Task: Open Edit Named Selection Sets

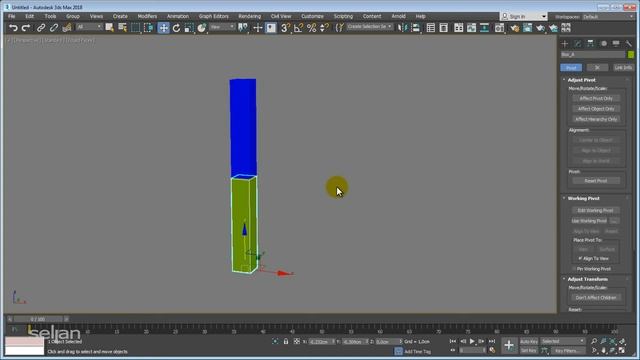Action: [339, 28]
